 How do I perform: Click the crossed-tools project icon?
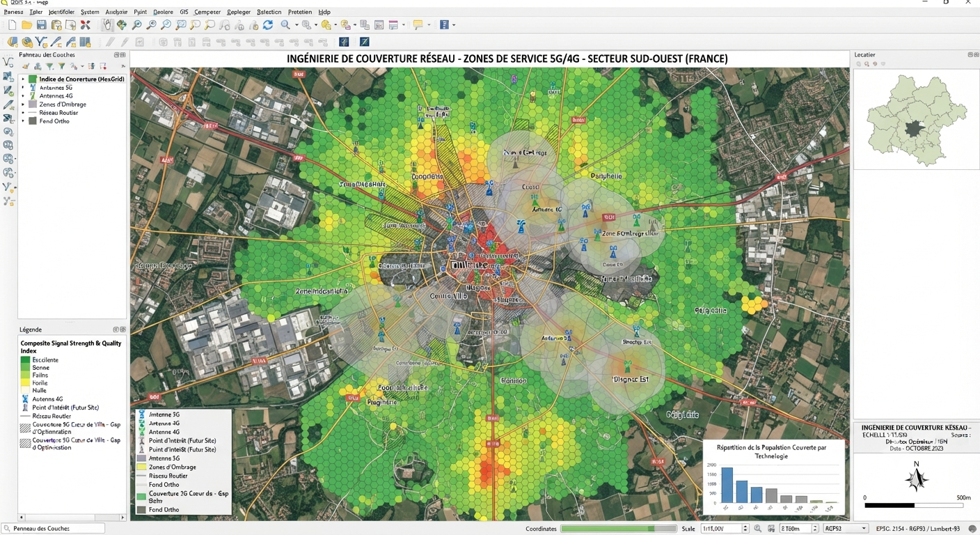(x=85, y=25)
